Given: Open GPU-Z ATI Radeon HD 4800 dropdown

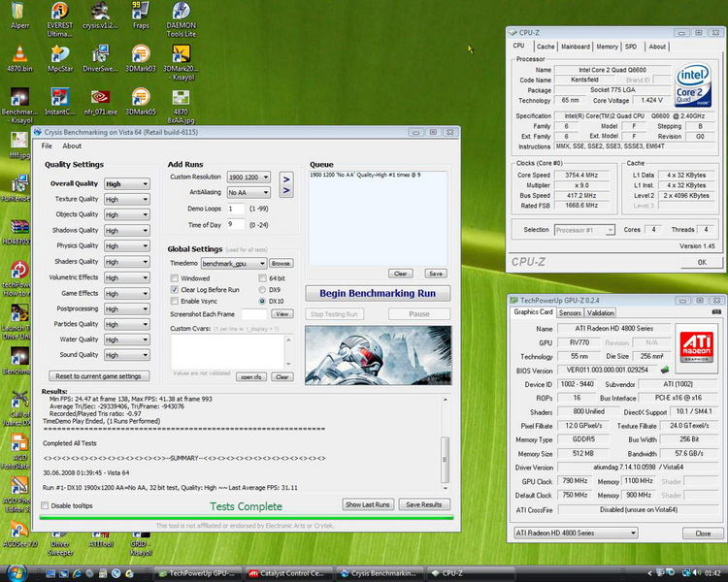Looking at the screenshot, I should point(576,533).
